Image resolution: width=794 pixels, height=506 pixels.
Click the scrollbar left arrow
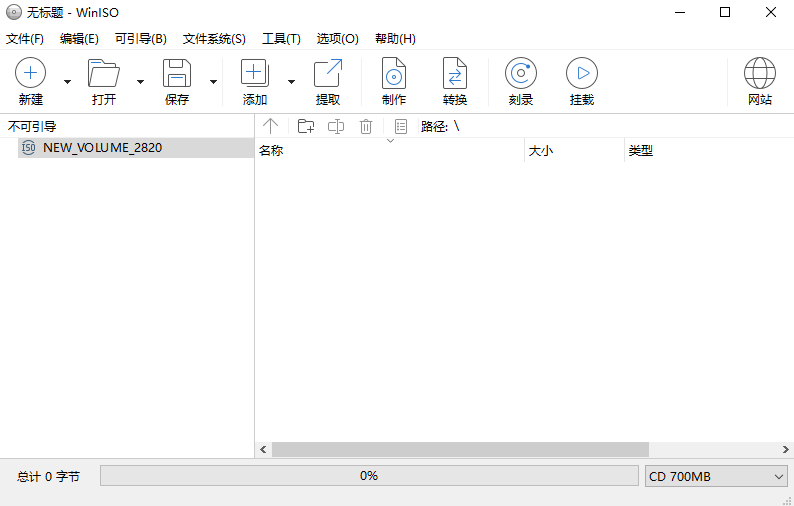click(x=263, y=449)
